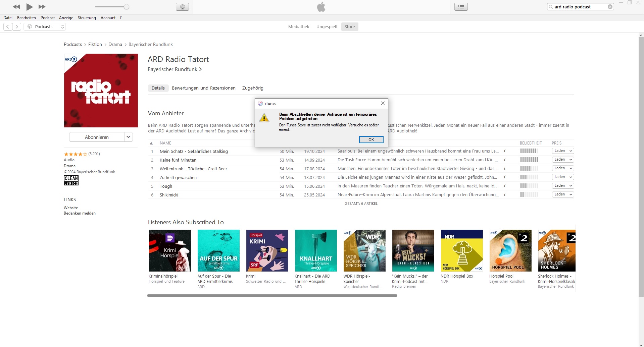The image size is (644, 347).
Task: Open the Auf der Spur podcast cover
Action: pyautogui.click(x=218, y=250)
